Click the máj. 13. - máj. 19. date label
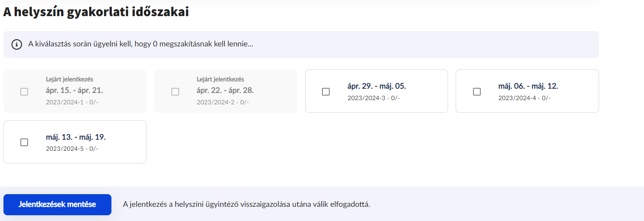 pyautogui.click(x=76, y=137)
